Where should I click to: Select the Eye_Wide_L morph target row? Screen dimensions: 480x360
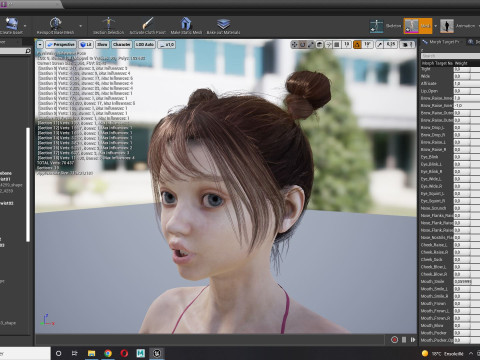pos(450,179)
